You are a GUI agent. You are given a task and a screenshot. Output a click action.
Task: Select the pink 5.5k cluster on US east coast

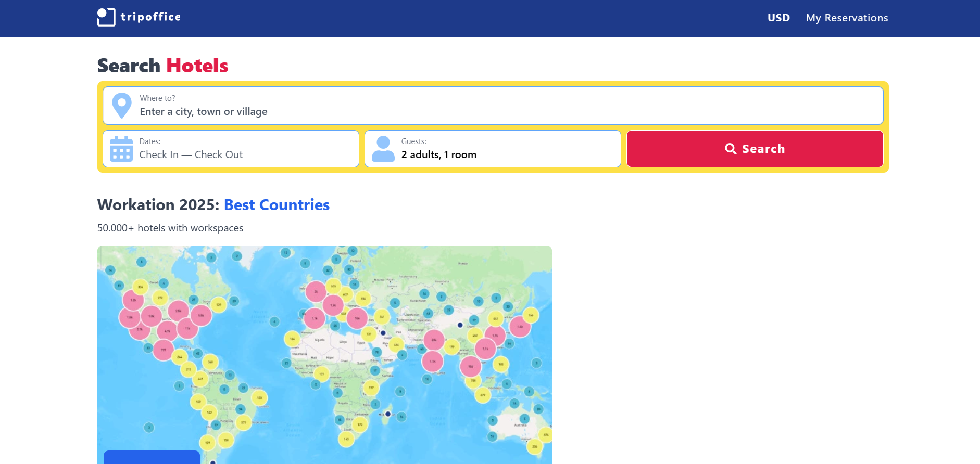[201, 315]
